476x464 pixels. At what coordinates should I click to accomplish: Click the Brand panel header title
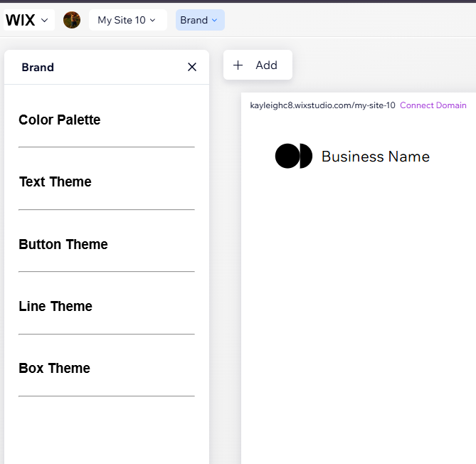point(38,68)
